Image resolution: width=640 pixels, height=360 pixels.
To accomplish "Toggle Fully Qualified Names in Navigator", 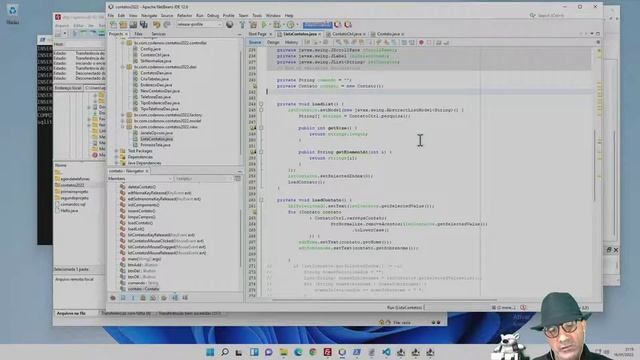I will point(164,298).
